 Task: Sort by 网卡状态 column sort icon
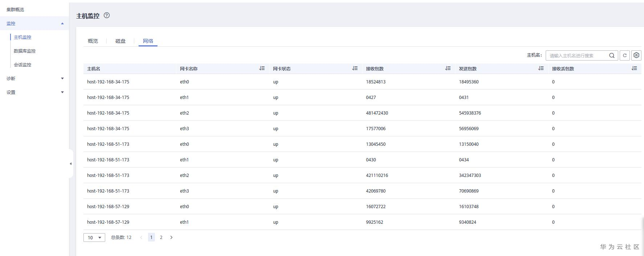click(355, 68)
